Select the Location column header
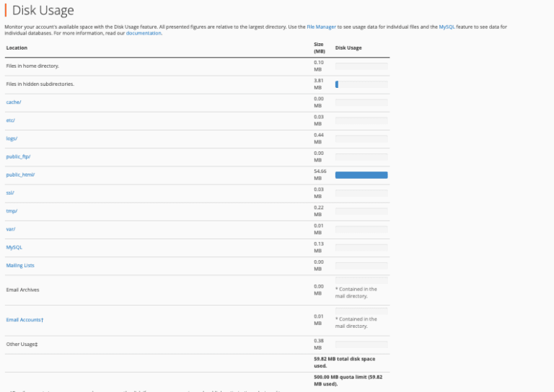The width and height of the screenshot is (554, 392). [17, 48]
